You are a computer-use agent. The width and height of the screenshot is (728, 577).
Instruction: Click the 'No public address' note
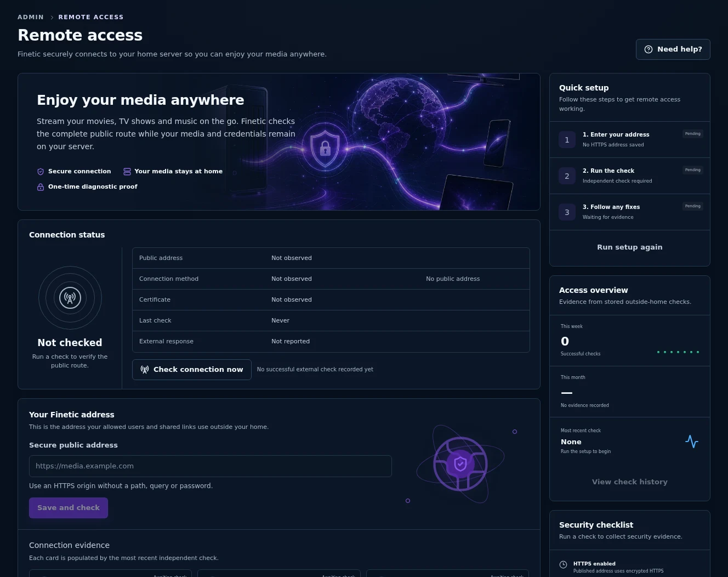click(x=453, y=279)
